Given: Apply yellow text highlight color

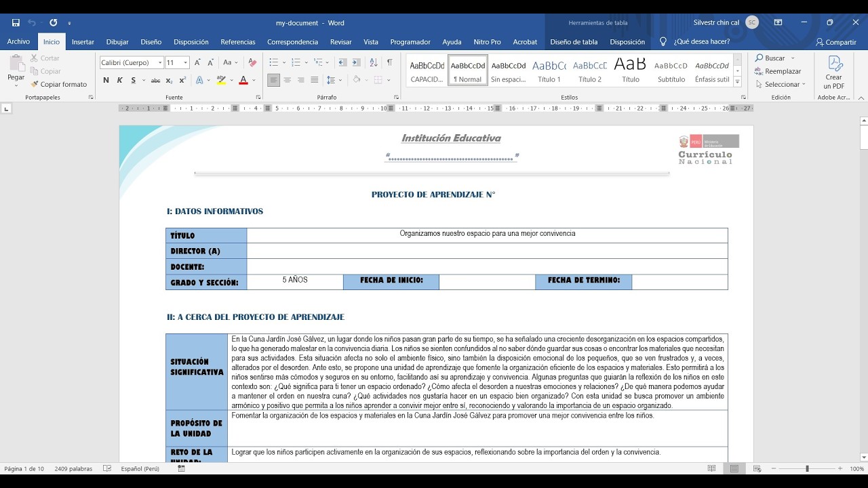Looking at the screenshot, I should tap(221, 80).
